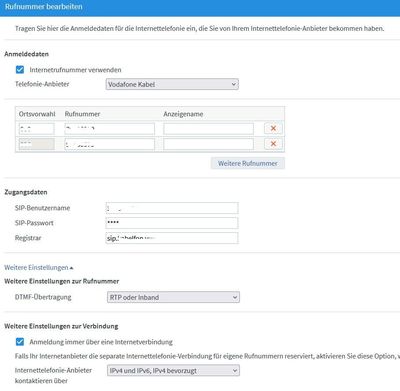Open the Internettelefonie-Anbieter kontaktieren über dropdown
The height and width of the screenshot is (391, 400).
[x=173, y=371]
